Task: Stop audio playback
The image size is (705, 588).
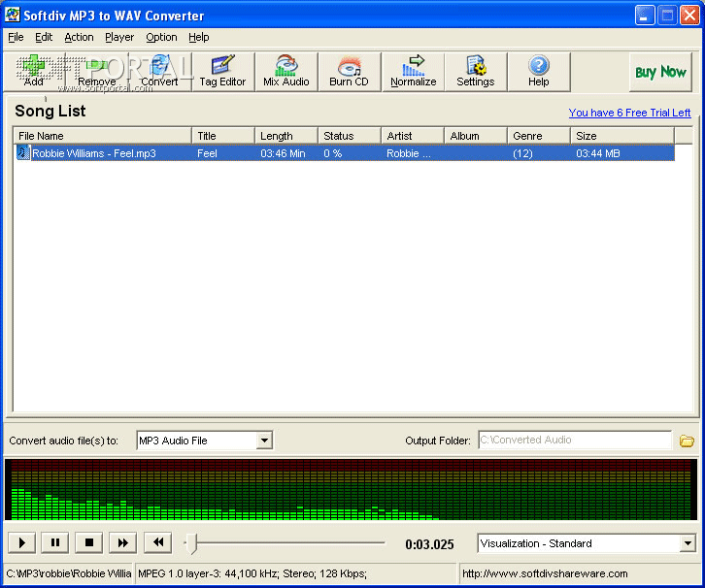Action: click(89, 543)
